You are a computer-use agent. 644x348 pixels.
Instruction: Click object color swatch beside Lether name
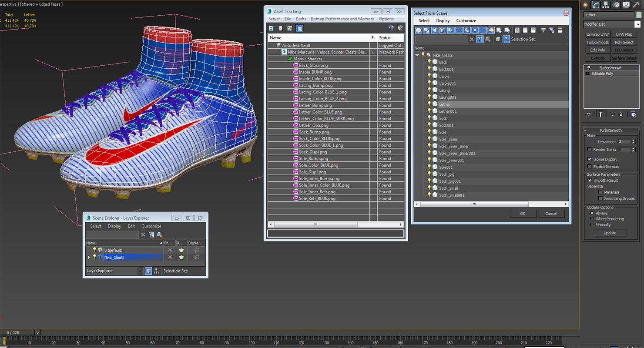[x=639, y=15]
